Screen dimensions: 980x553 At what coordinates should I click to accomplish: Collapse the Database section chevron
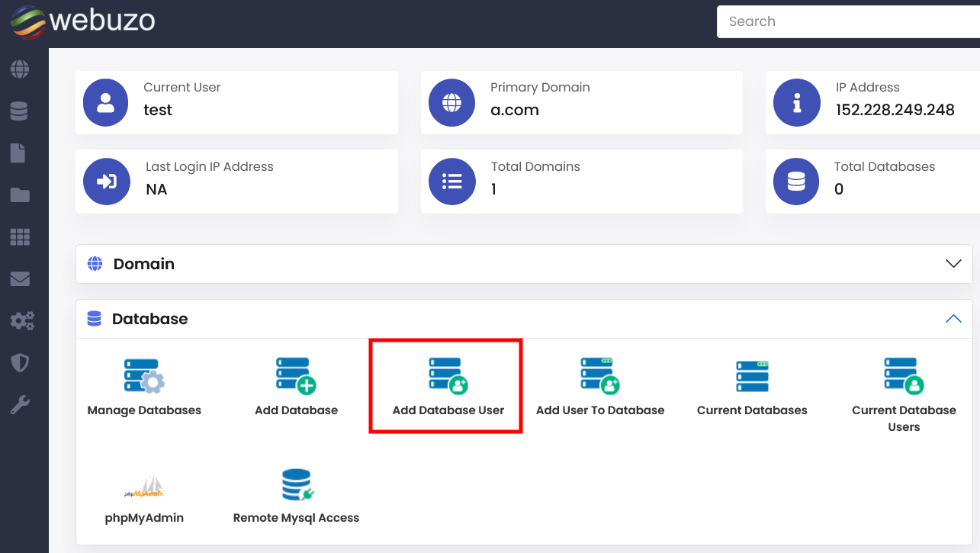click(x=953, y=319)
